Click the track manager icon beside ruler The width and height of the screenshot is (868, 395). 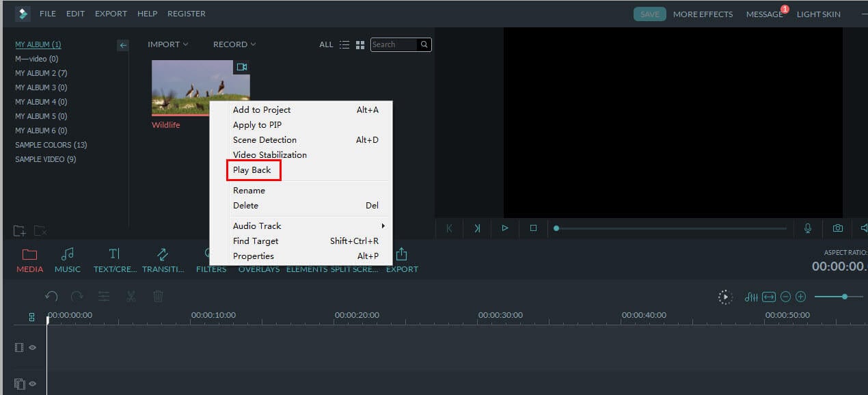point(31,317)
